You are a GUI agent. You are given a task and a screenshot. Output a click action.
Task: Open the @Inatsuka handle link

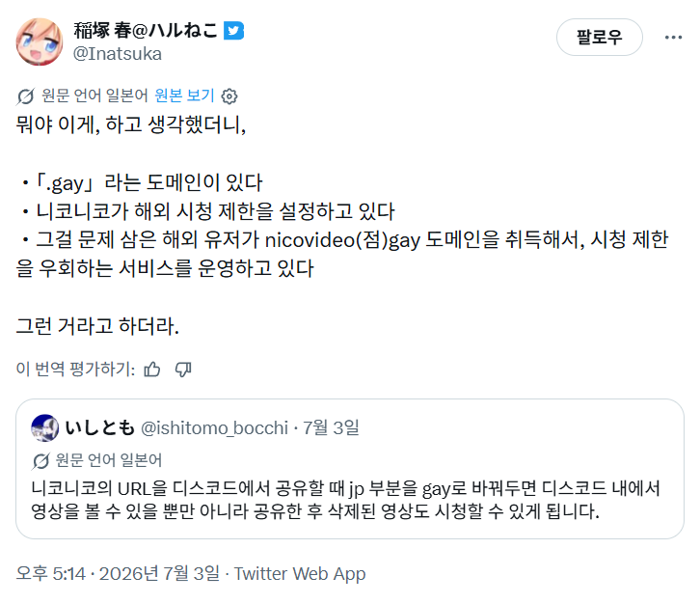click(x=118, y=54)
